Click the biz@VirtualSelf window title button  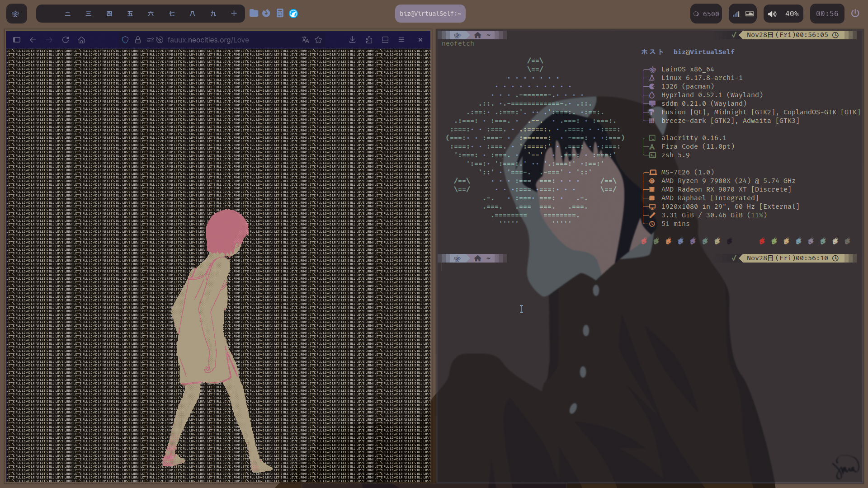[430, 14]
